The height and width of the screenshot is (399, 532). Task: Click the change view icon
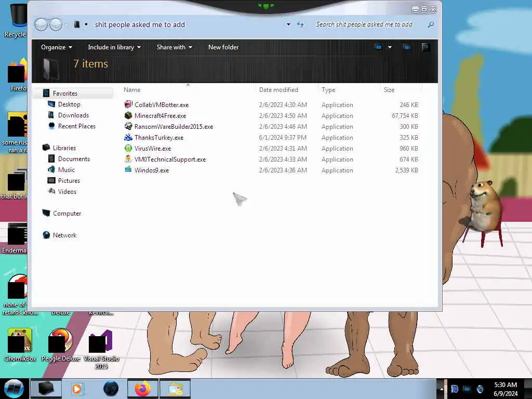click(379, 47)
